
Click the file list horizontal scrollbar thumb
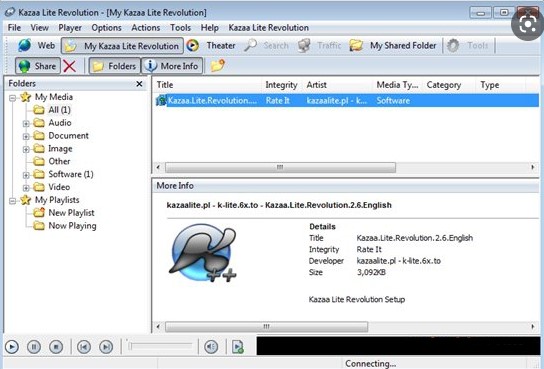point(280,168)
